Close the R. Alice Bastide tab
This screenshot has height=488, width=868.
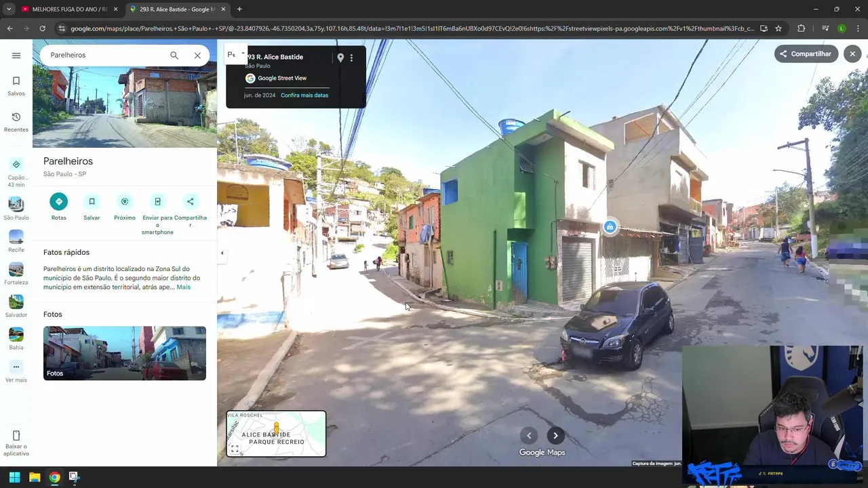click(223, 9)
